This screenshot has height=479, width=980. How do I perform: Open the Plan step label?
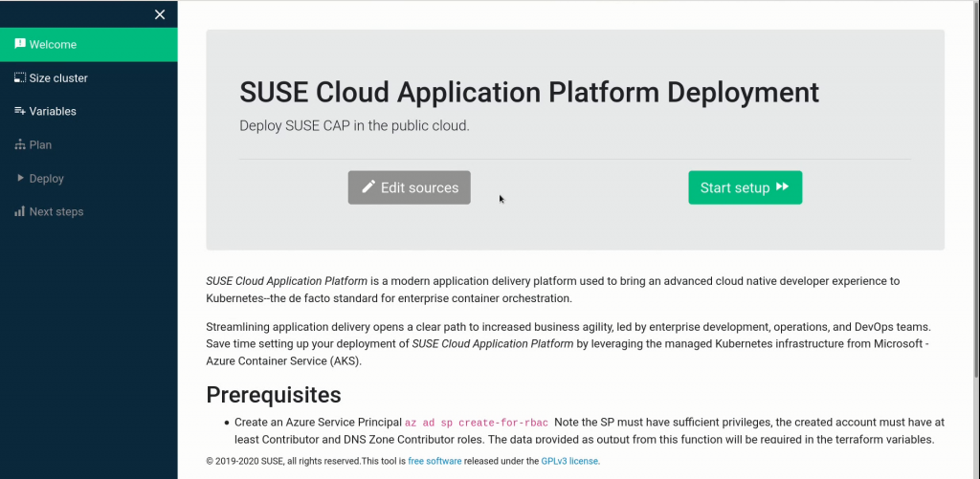pyautogui.click(x=40, y=144)
